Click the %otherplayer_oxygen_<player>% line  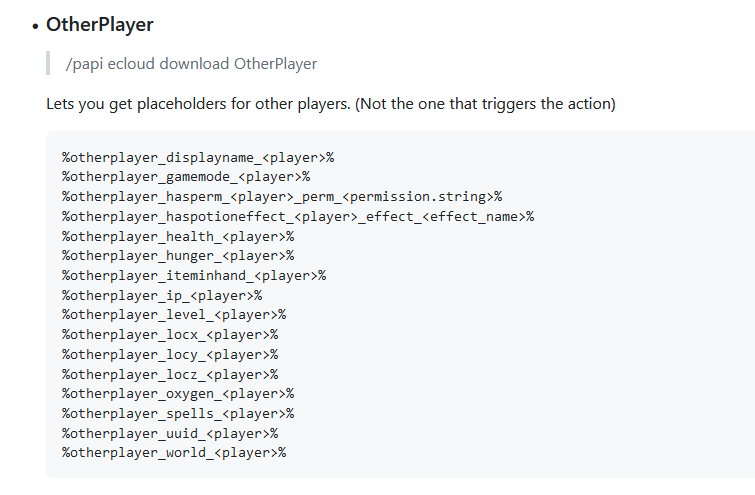pos(178,394)
